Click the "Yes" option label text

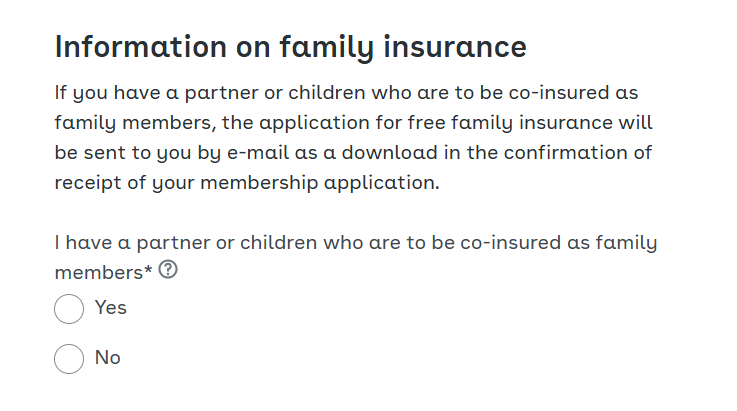[x=111, y=308]
